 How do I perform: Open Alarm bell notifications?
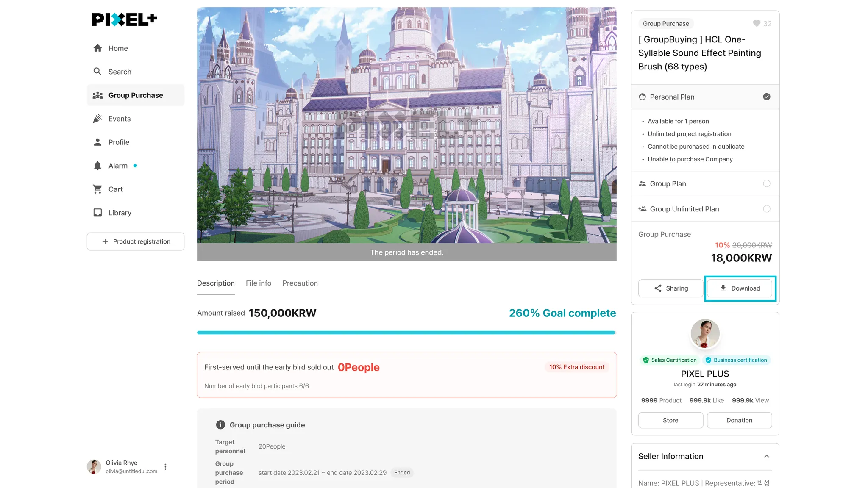click(x=97, y=166)
